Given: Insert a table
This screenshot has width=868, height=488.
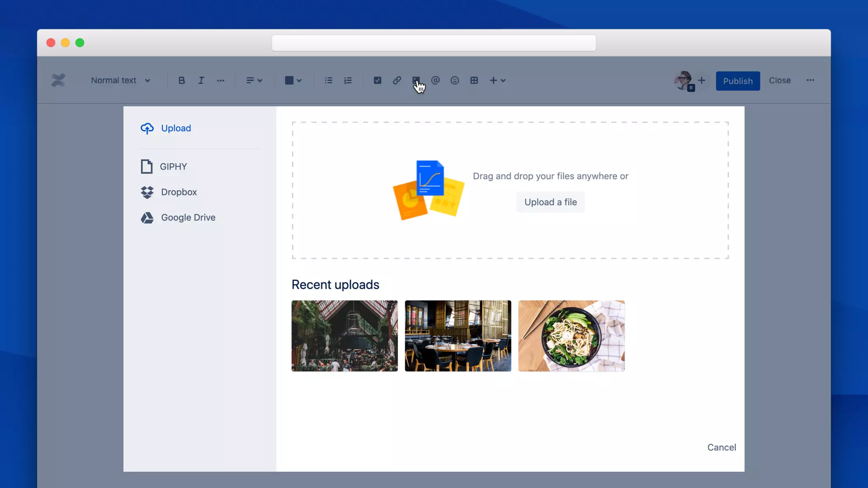Looking at the screenshot, I should click(474, 80).
